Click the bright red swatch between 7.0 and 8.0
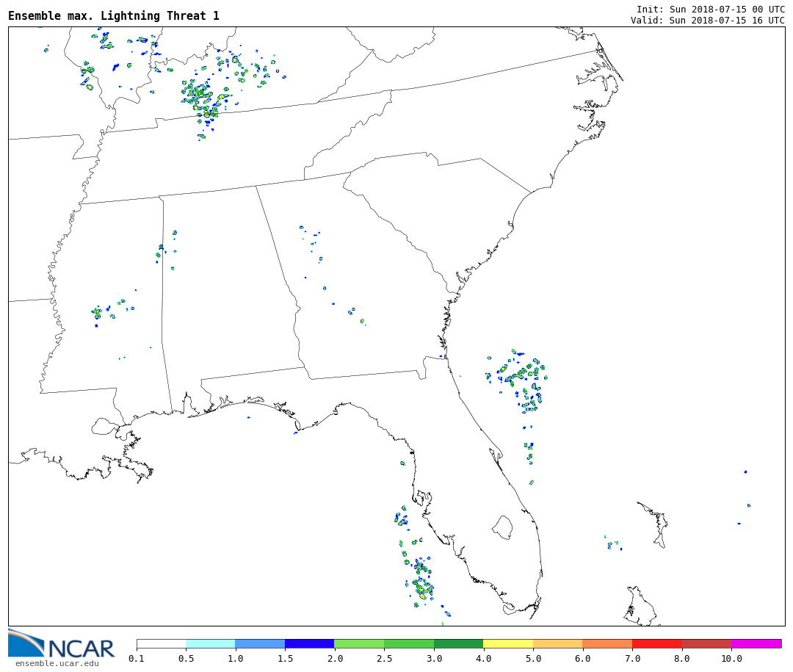 [656, 643]
